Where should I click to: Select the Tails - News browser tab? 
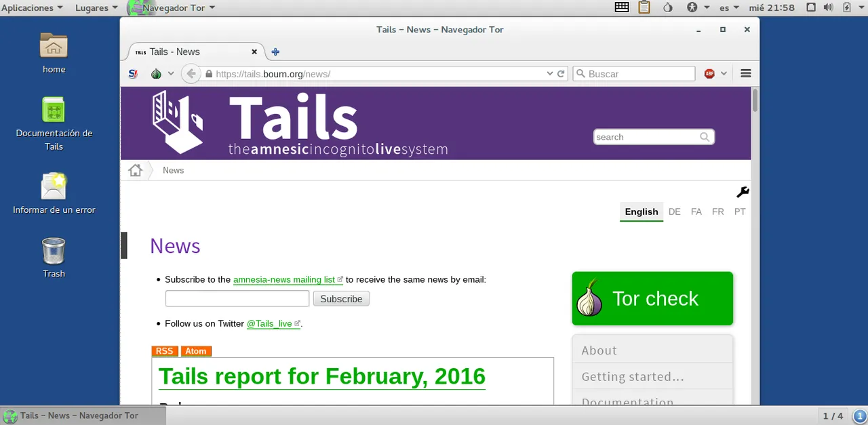pyautogui.click(x=196, y=52)
